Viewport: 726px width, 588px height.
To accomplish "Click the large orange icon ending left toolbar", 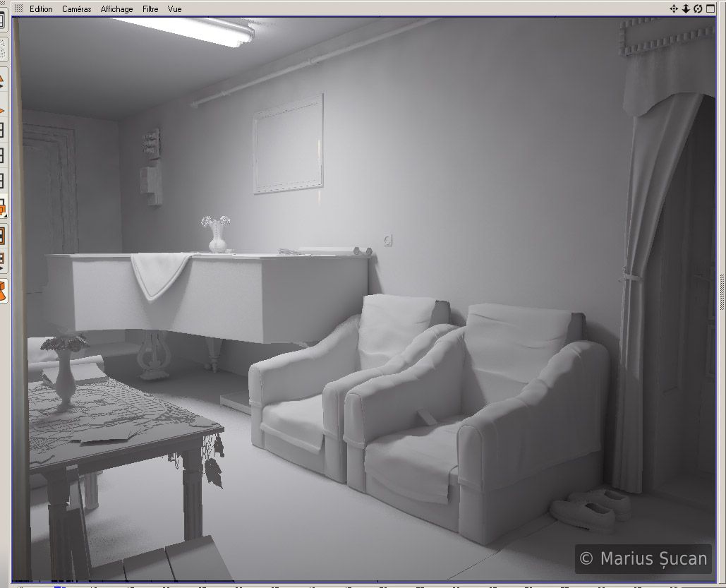I will coord(3,290).
